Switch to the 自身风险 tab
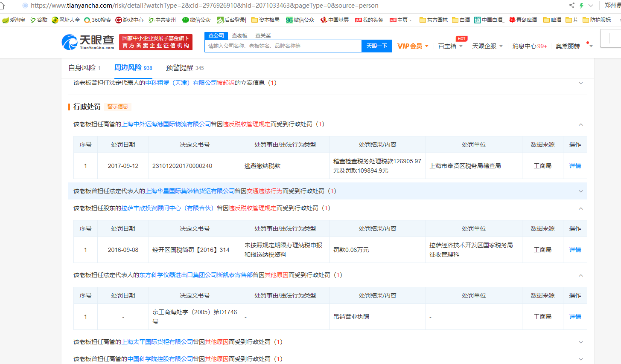Viewport: 621px width, 364px height. [x=85, y=68]
